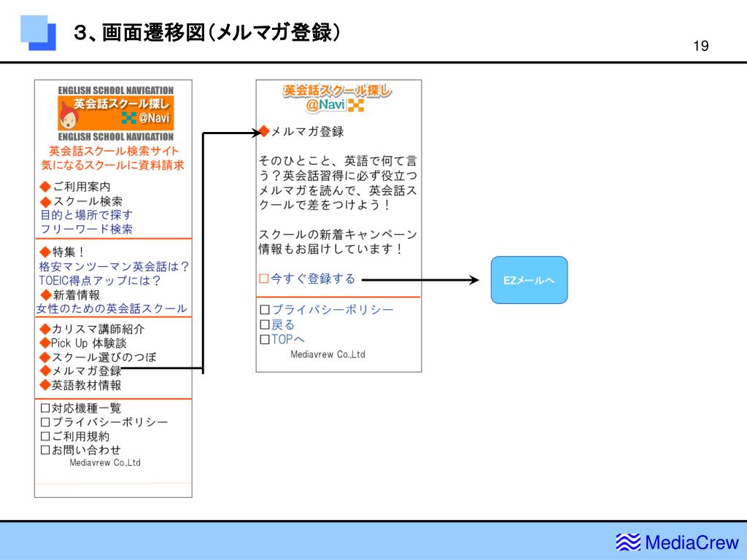This screenshot has width=747, height=560.
Task: Select フリーワード検索 link
Action: point(86,229)
